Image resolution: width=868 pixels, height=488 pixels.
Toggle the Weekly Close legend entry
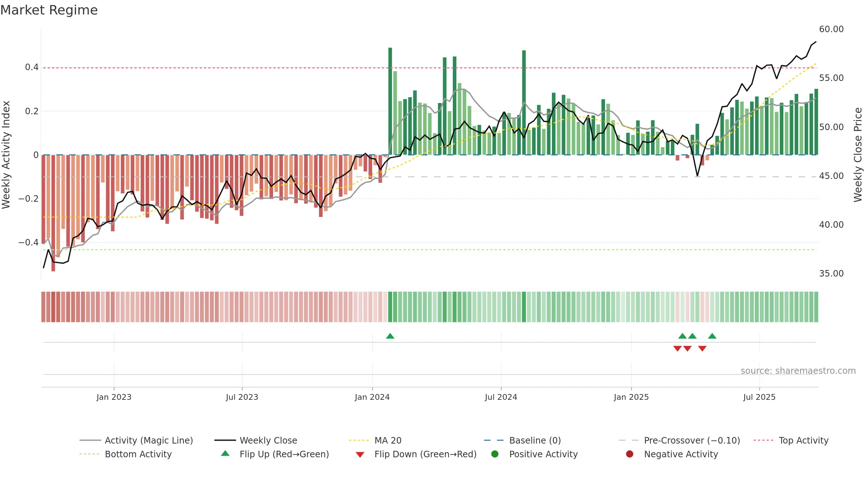click(256, 440)
